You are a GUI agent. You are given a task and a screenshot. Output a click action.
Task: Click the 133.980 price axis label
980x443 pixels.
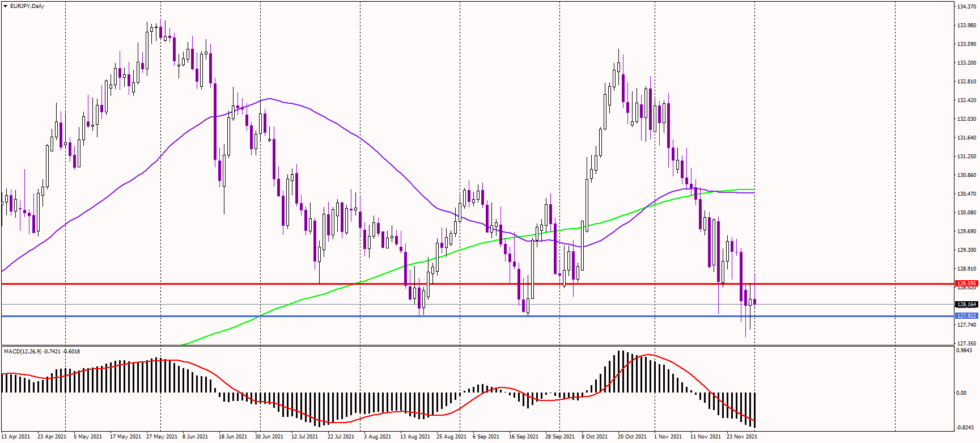966,26
